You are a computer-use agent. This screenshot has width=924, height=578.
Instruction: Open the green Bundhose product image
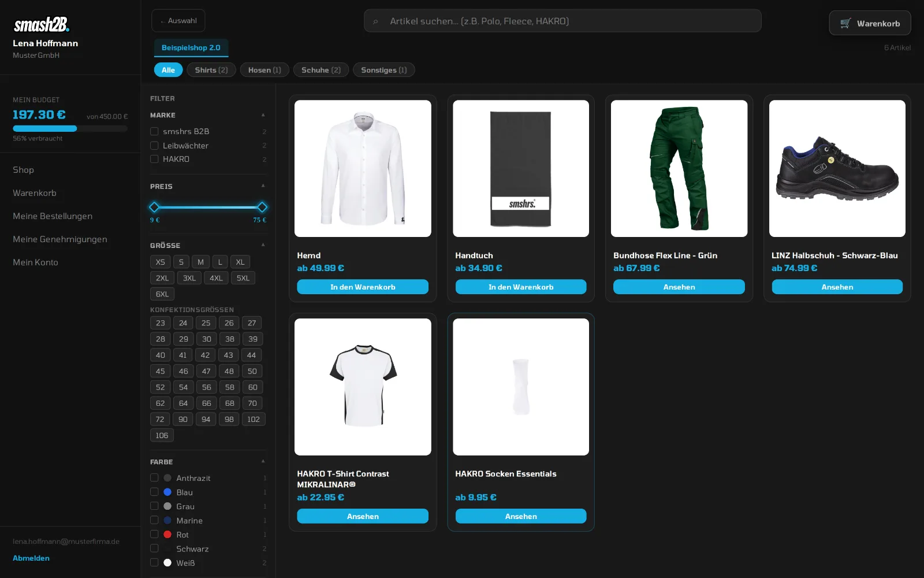[x=679, y=169]
